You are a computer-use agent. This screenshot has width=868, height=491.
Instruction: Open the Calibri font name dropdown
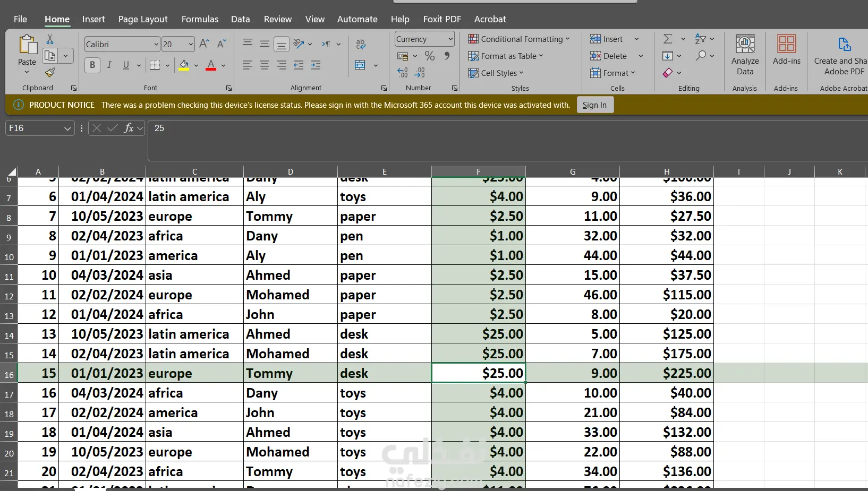[156, 44]
